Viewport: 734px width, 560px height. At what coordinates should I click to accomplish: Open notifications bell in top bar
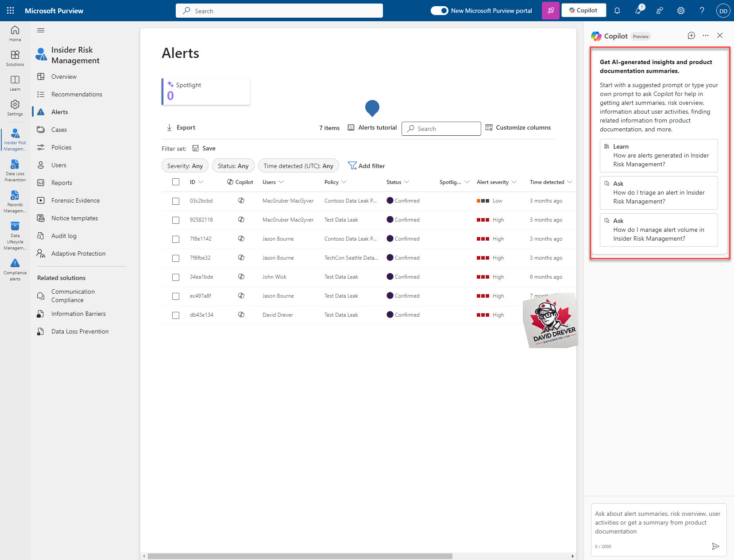[x=617, y=11]
